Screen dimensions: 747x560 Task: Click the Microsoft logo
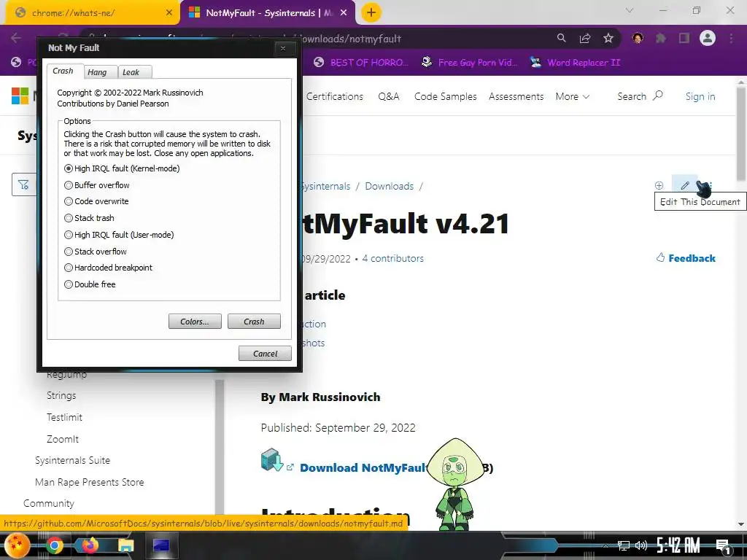tap(20, 96)
